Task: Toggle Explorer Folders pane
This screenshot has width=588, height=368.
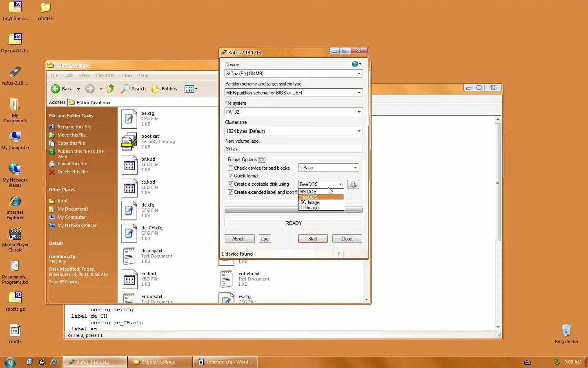Action: coord(164,89)
